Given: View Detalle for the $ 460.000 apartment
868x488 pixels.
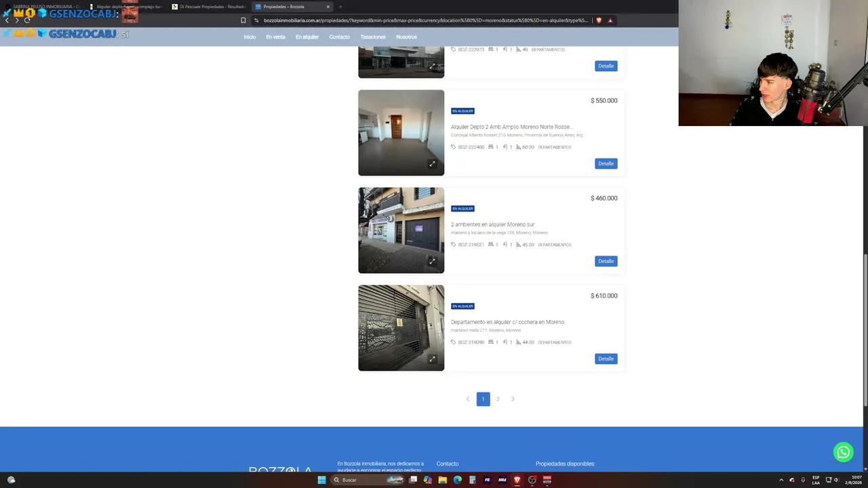Looking at the screenshot, I should click(x=606, y=261).
